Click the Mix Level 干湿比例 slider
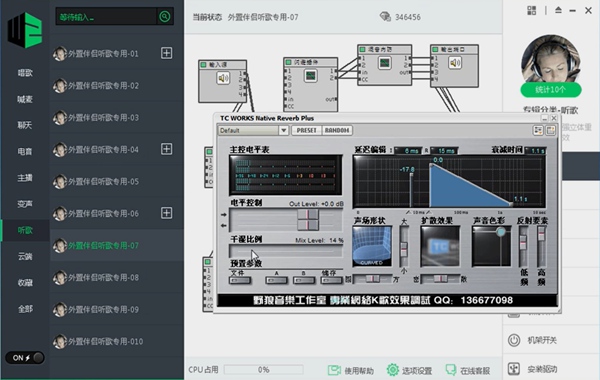The image size is (600, 380). pyautogui.click(x=286, y=251)
